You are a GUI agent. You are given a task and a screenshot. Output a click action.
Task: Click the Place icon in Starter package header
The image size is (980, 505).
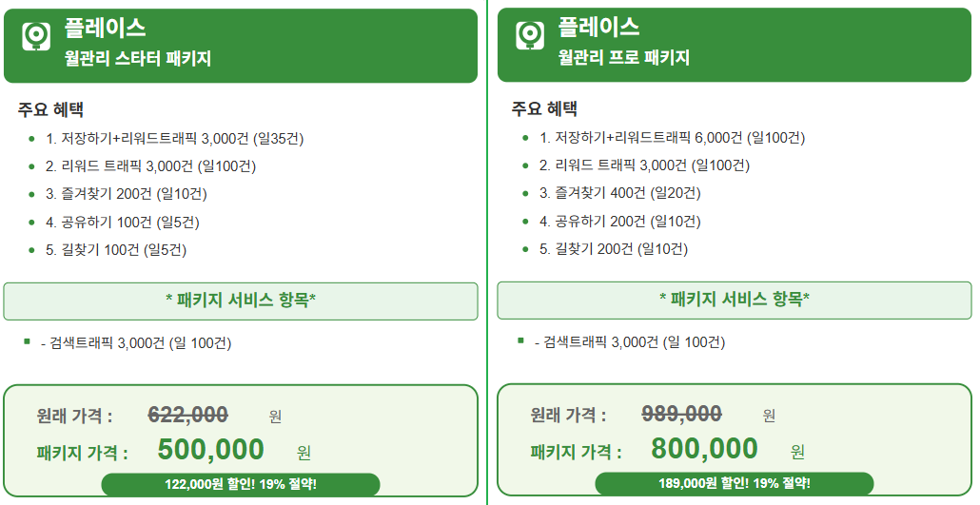[36, 36]
